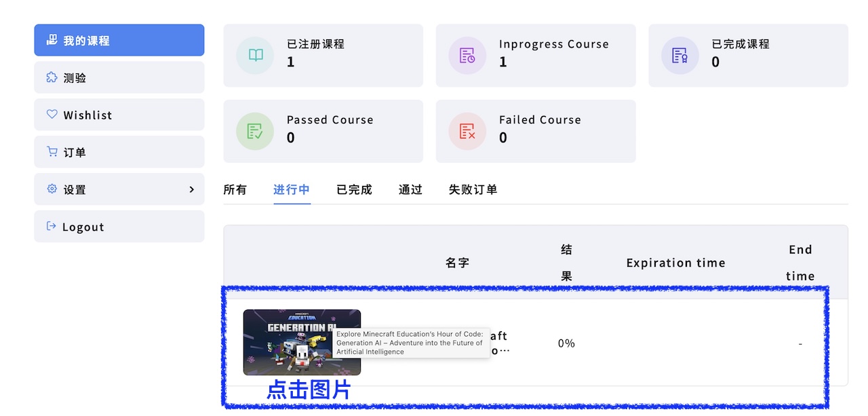Screen dimensions: 868x416
Task: Click the Logout button
Action: (x=119, y=227)
